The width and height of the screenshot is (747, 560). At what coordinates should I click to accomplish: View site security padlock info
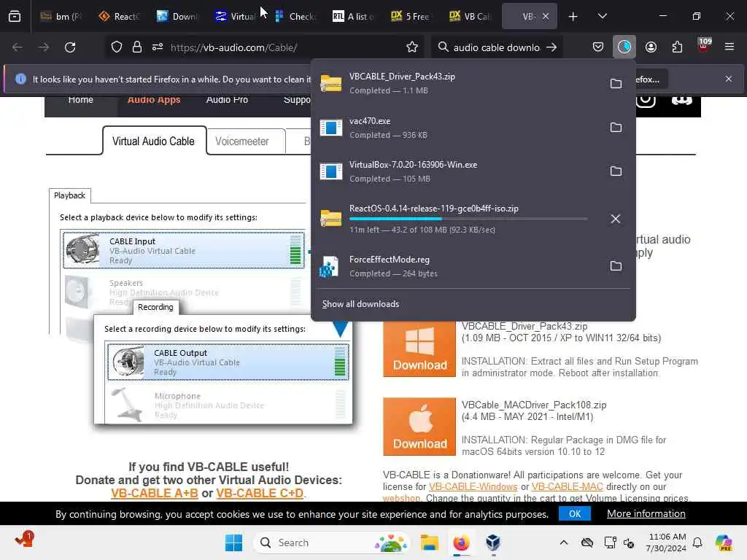click(137, 47)
